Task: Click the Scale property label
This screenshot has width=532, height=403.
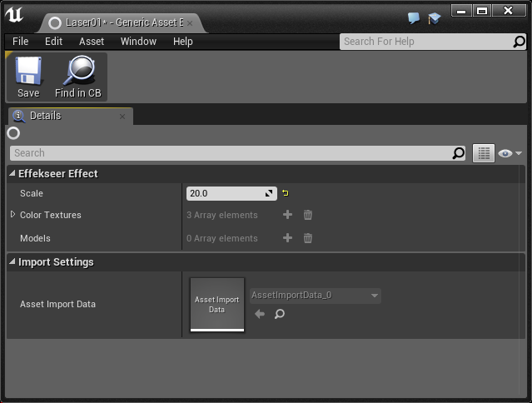Action: [x=32, y=193]
